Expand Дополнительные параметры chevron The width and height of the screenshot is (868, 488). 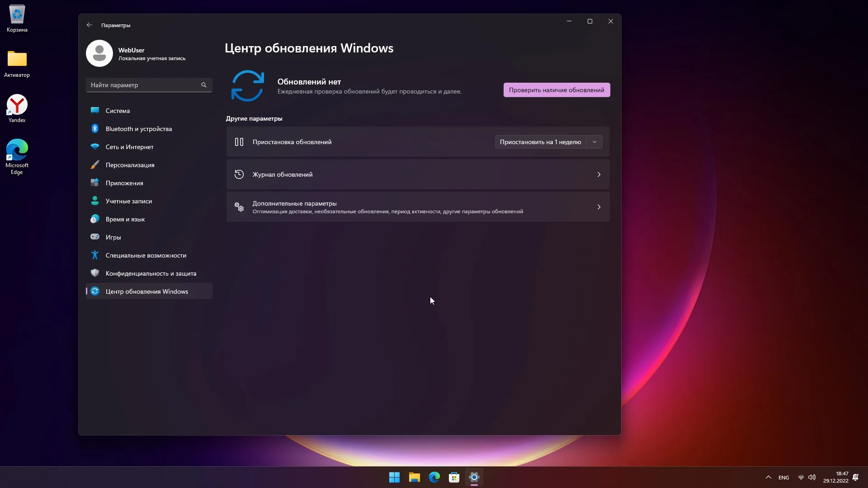(x=599, y=207)
